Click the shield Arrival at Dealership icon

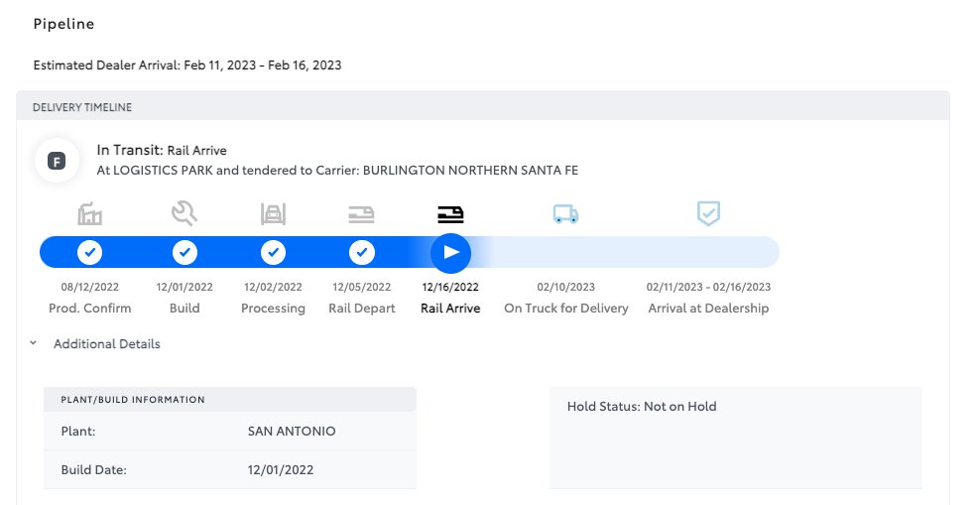pos(709,213)
